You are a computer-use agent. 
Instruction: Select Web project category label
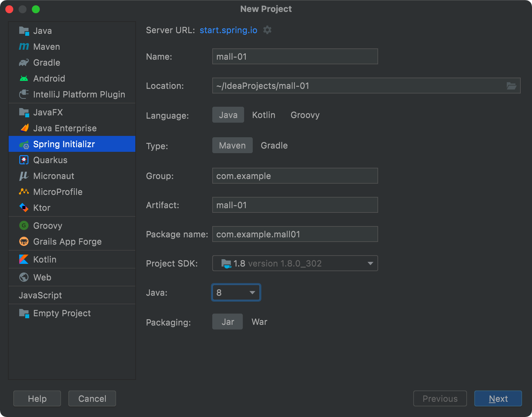tap(42, 277)
